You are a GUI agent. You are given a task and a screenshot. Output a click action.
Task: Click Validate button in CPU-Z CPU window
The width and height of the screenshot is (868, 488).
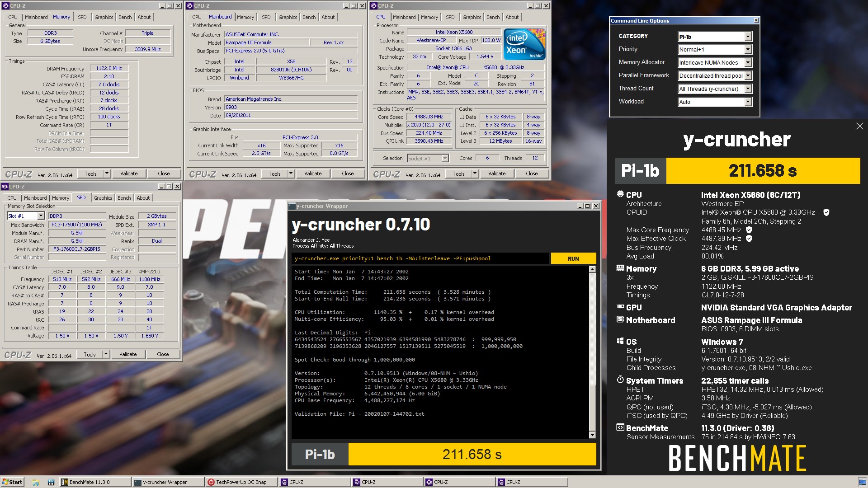[497, 174]
